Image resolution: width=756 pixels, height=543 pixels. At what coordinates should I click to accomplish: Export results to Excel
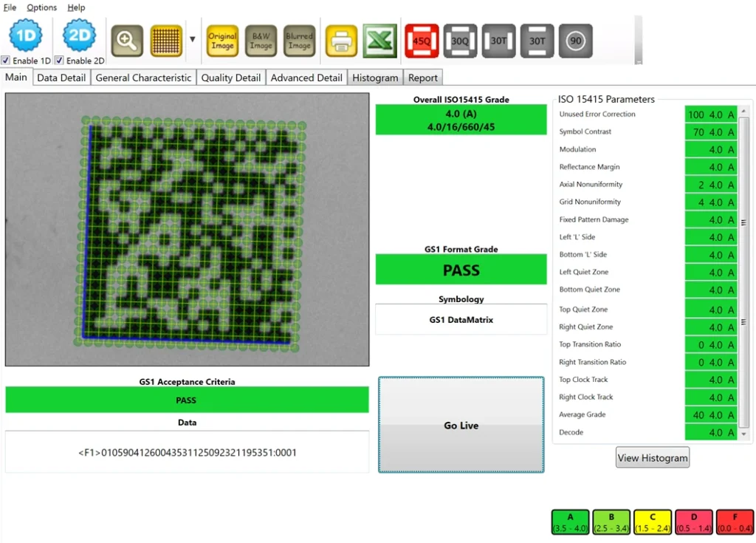pyautogui.click(x=380, y=41)
